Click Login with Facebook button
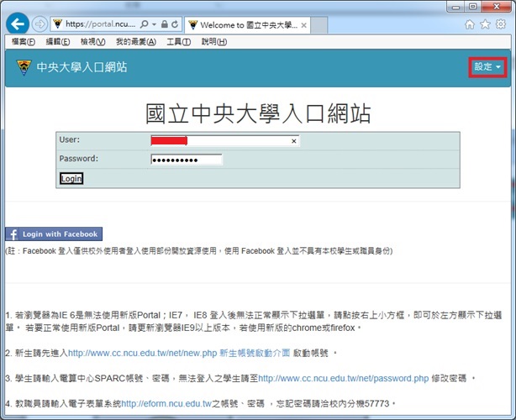 [x=53, y=234]
